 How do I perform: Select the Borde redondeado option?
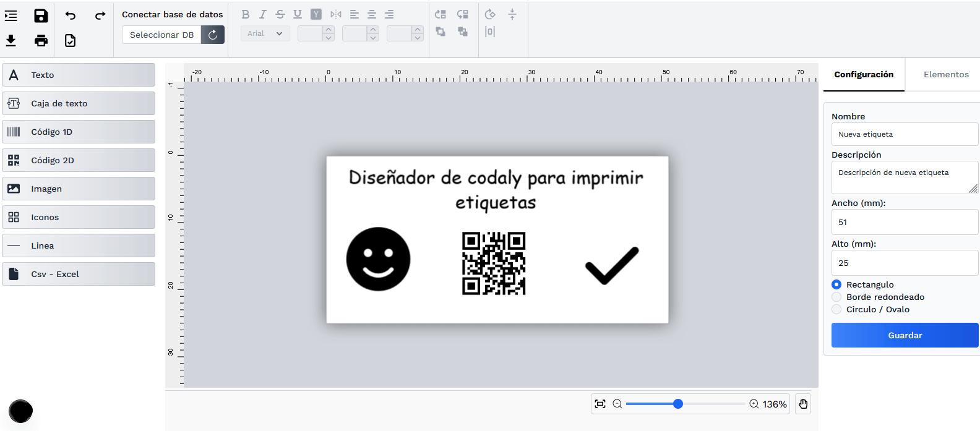836,297
